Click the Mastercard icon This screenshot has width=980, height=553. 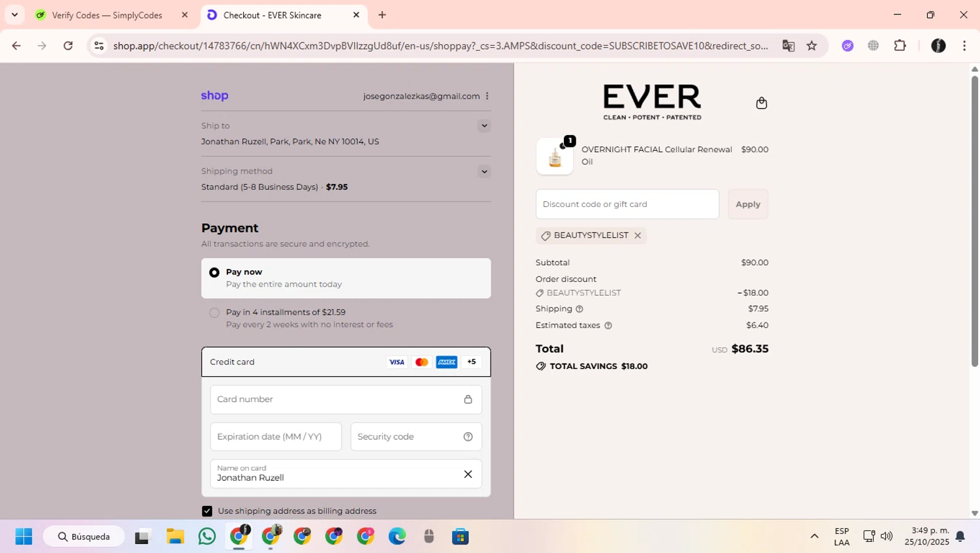[x=421, y=362]
